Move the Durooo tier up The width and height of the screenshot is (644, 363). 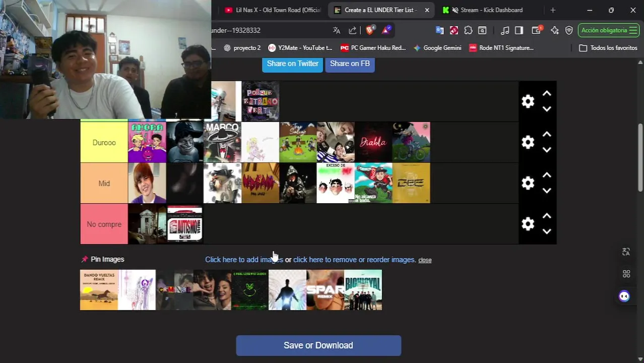[x=547, y=135]
